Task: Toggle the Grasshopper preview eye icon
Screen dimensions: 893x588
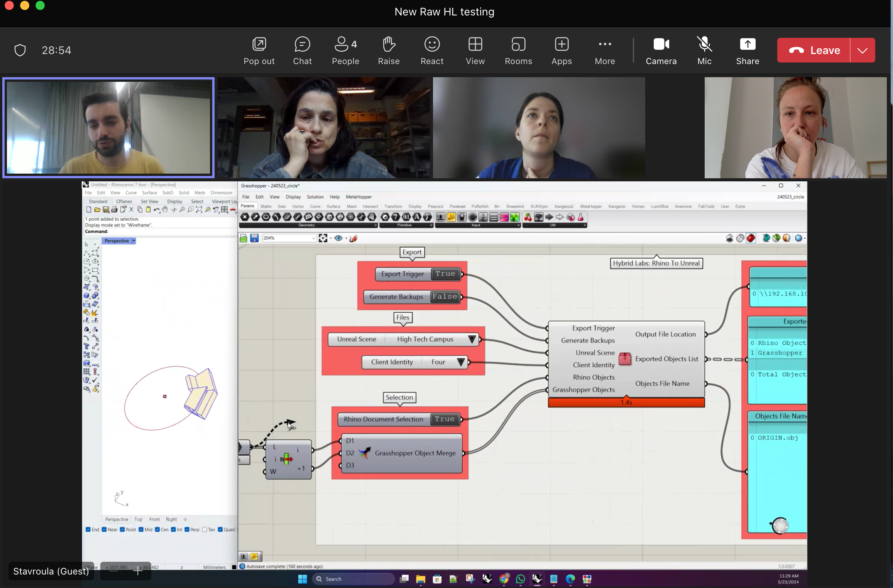Action: [338, 238]
